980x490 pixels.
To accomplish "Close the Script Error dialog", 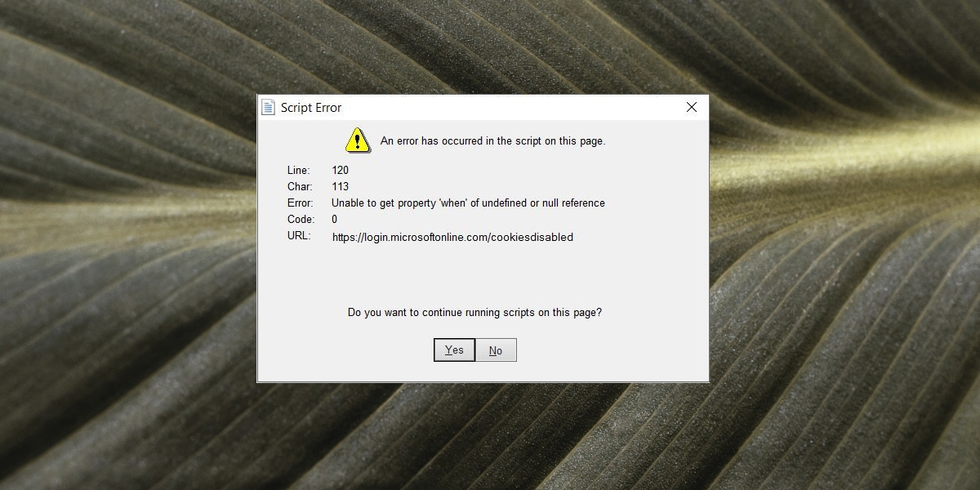I will [692, 107].
